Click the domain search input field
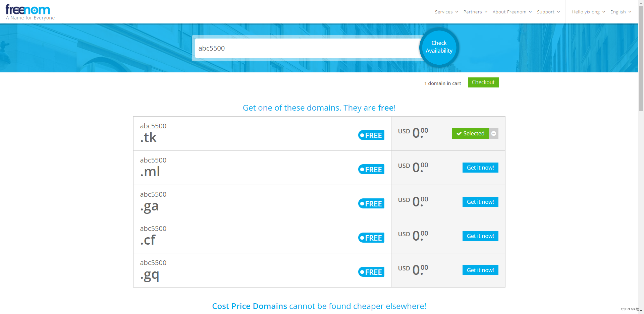Viewport: 644px width, 314px height. [x=307, y=48]
